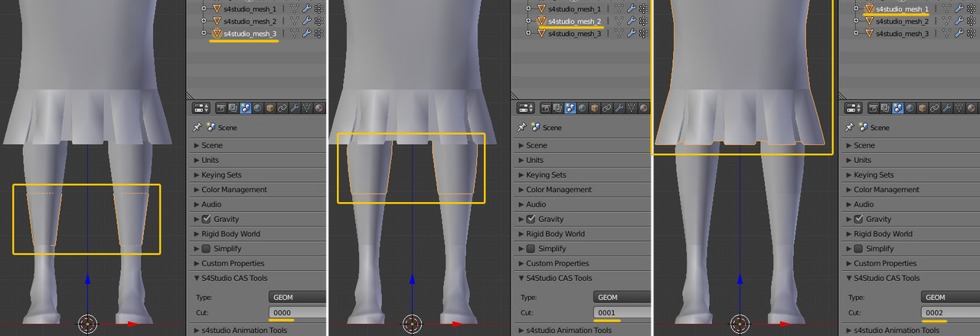This screenshot has height=336, width=980.
Task: Open Render properties tab in middle panel
Action: (545, 108)
